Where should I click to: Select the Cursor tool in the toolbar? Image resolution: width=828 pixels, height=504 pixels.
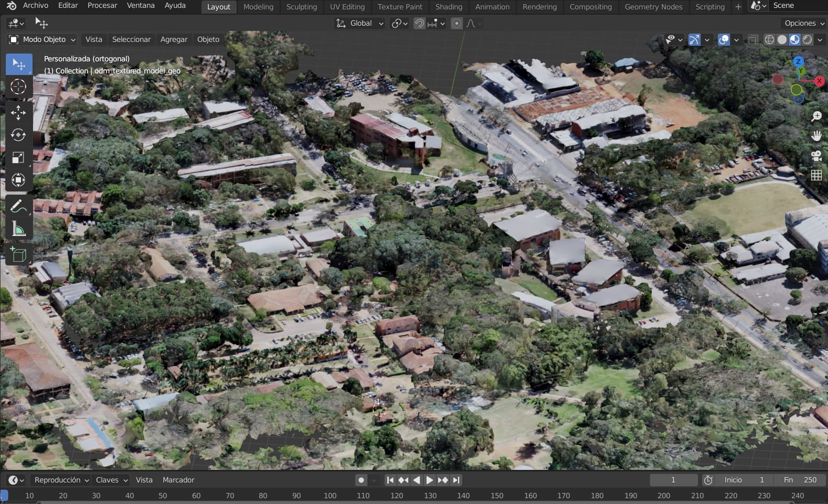pos(18,87)
